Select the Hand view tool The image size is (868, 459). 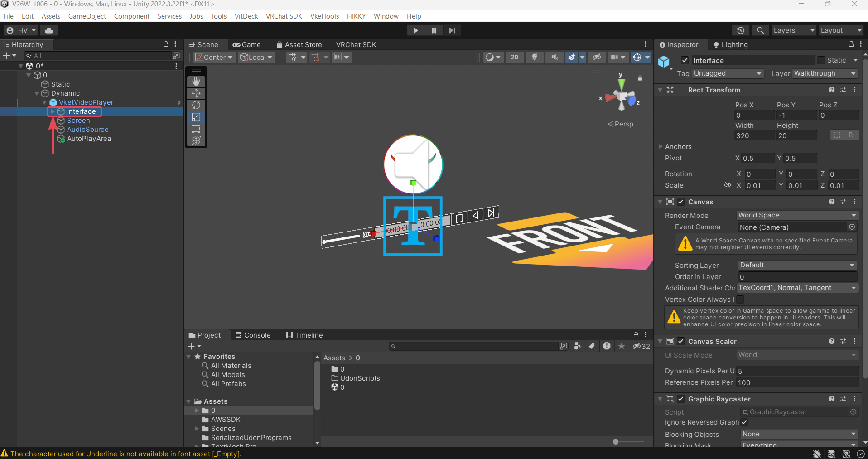point(196,82)
